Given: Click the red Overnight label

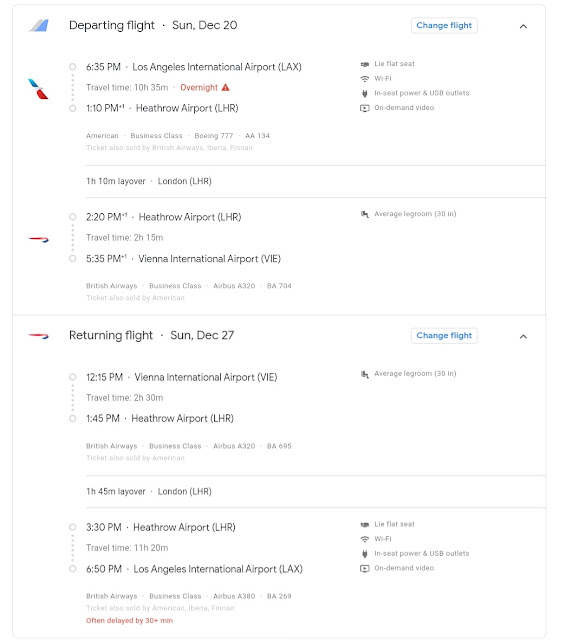Looking at the screenshot, I should (199, 88).
